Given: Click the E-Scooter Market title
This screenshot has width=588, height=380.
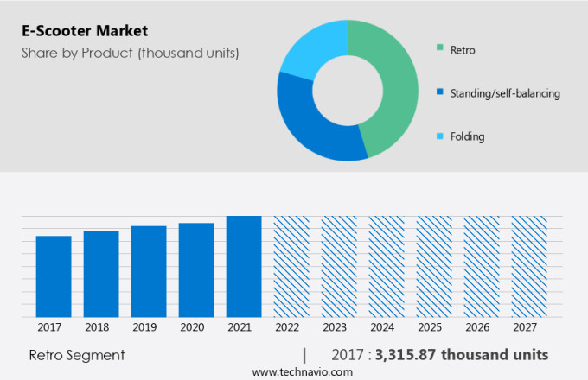Looking at the screenshot, I should 85,31.
